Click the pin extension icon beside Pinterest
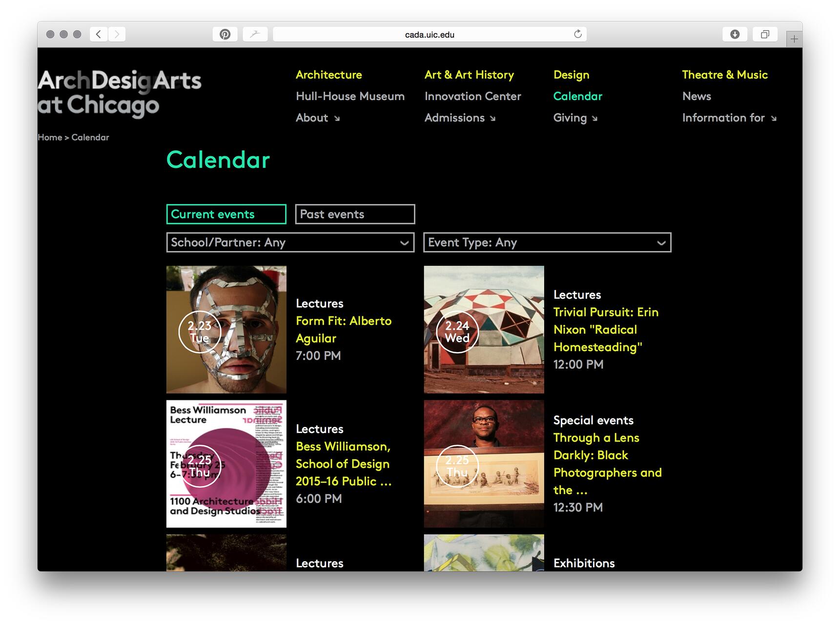Image resolution: width=840 pixels, height=625 pixels. point(255,34)
